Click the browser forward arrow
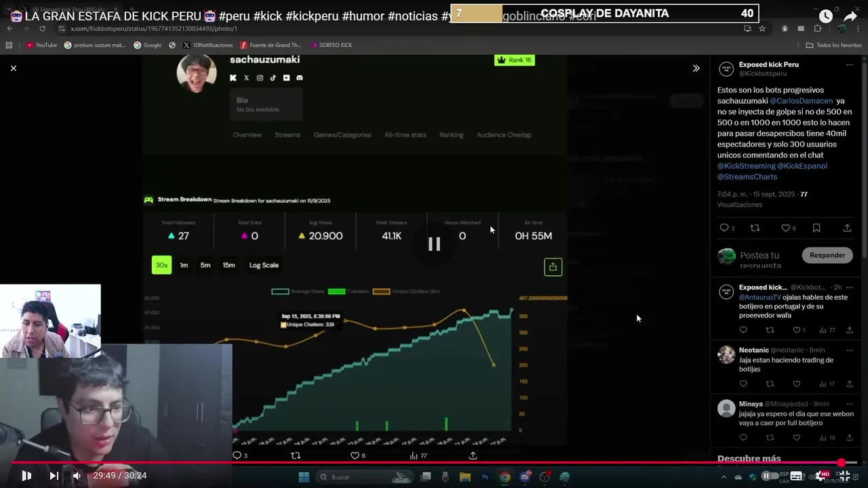 point(26,28)
